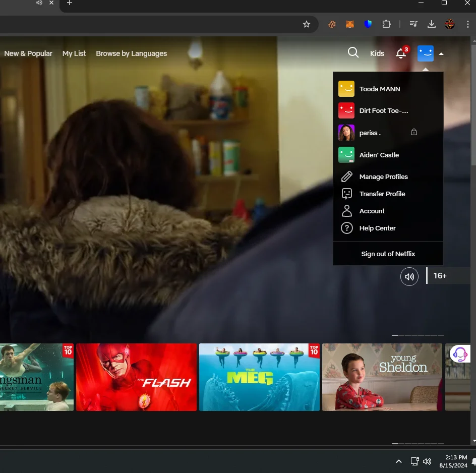Open a new browser tab

70,3
